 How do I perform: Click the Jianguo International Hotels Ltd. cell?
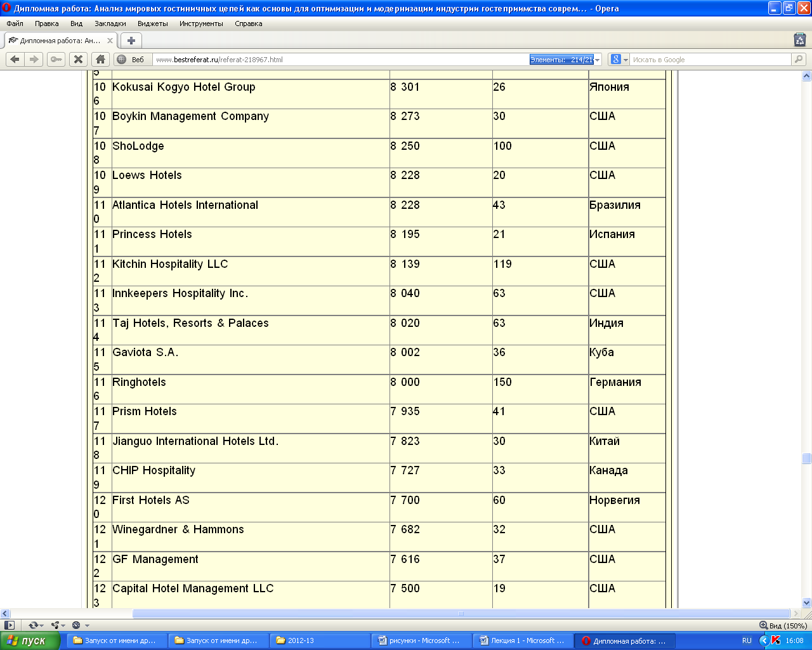[x=250, y=448]
